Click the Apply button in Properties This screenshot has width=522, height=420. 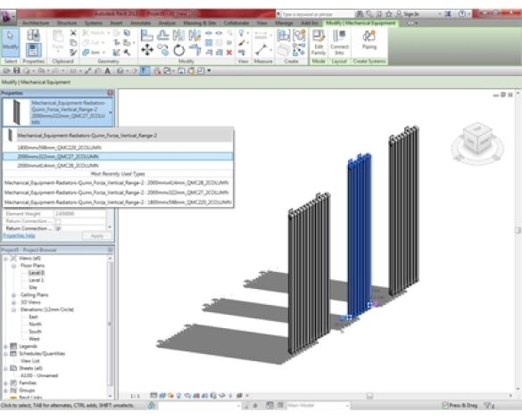pos(97,235)
